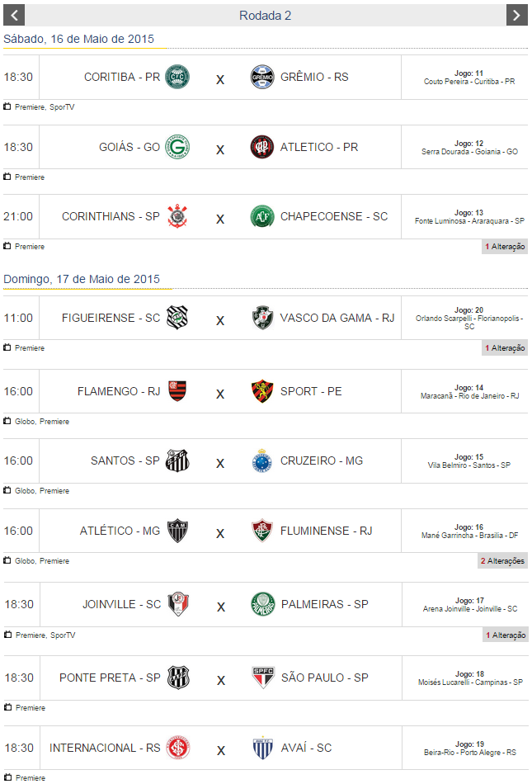The width and height of the screenshot is (532, 784).
Task: Click the TV icon under Goiás match
Action: pyautogui.click(x=7, y=177)
